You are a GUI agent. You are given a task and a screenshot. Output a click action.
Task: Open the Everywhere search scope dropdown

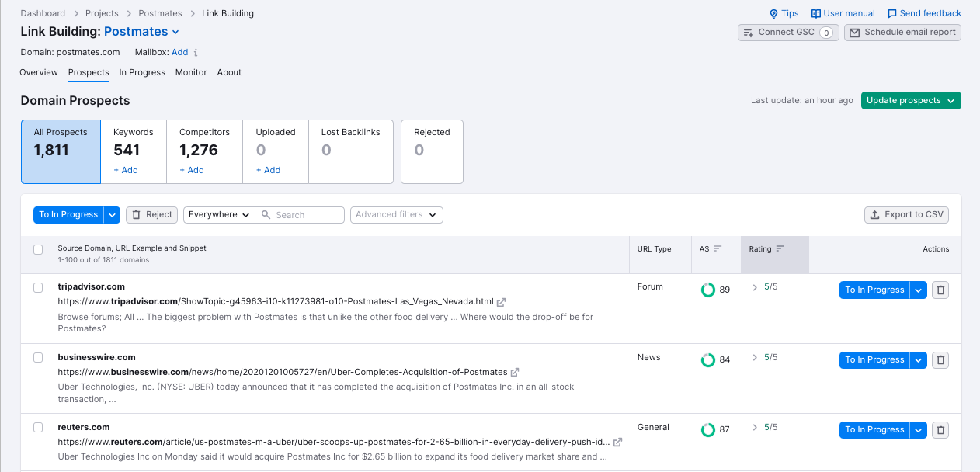[x=219, y=215]
